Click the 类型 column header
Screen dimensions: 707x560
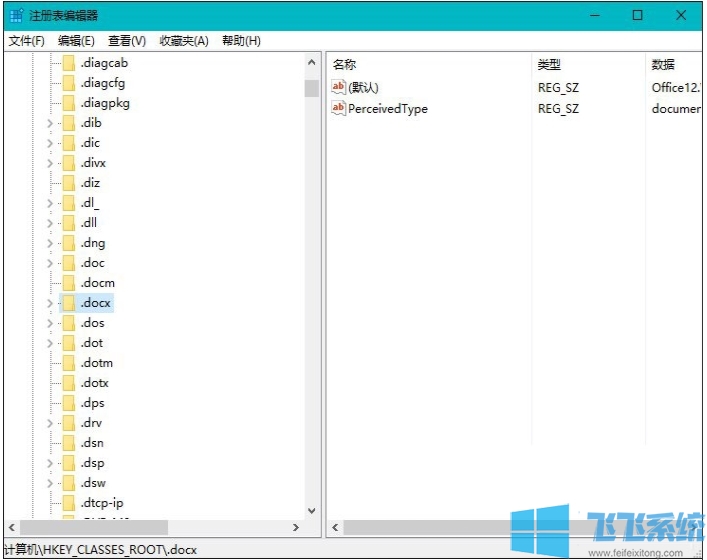[x=549, y=64]
